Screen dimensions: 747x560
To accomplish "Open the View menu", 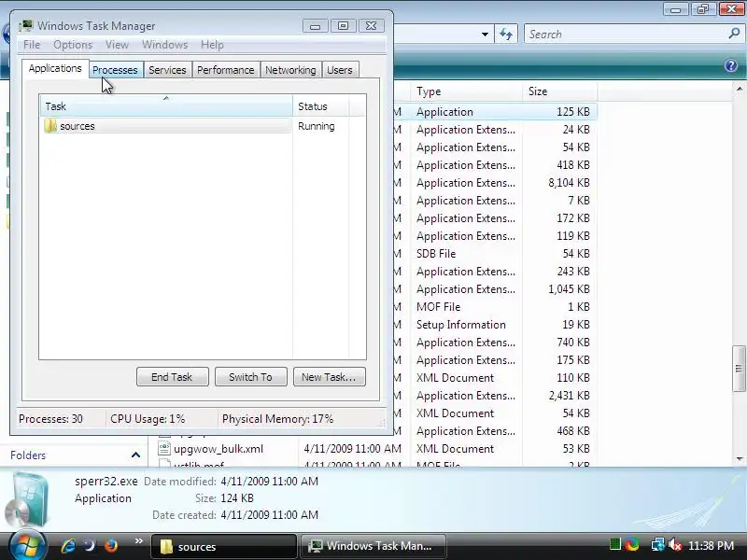I will click(118, 45).
